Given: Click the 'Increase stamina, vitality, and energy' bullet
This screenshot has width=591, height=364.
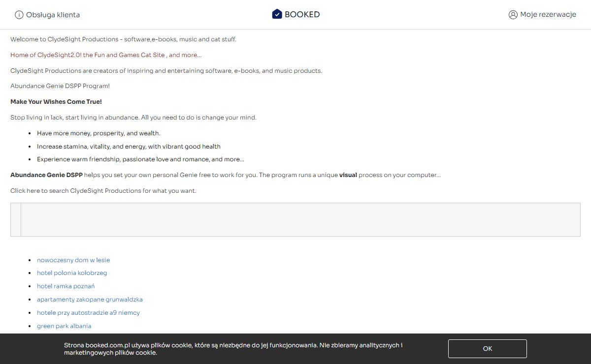Looking at the screenshot, I should coord(129,147).
